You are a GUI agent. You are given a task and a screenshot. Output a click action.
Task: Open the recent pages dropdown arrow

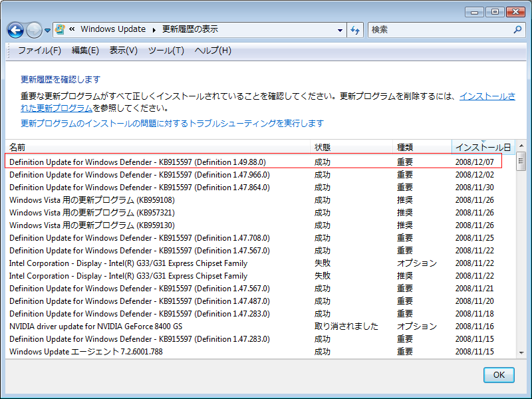click(x=47, y=31)
